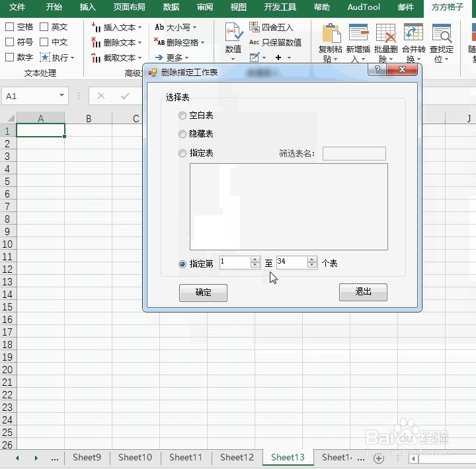476x469 pixels.
Task: Open the 新增插入 insert tool
Action: point(358,43)
